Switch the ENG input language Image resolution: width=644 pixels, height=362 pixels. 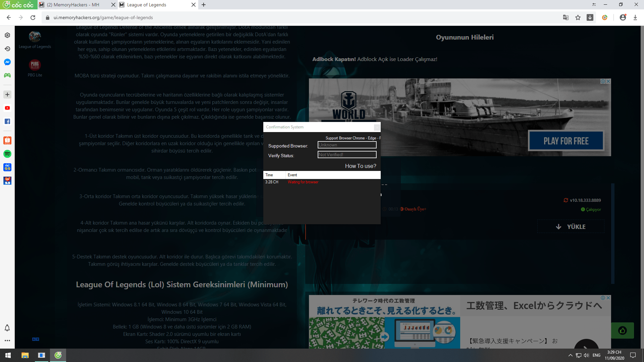coord(596,355)
